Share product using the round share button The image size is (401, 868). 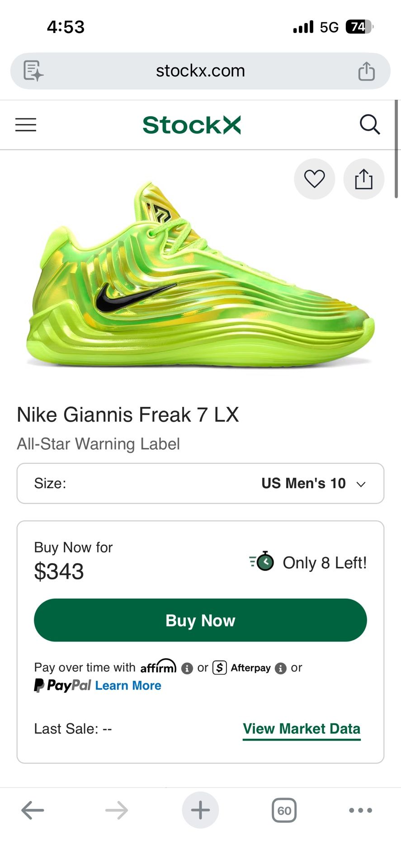click(363, 179)
